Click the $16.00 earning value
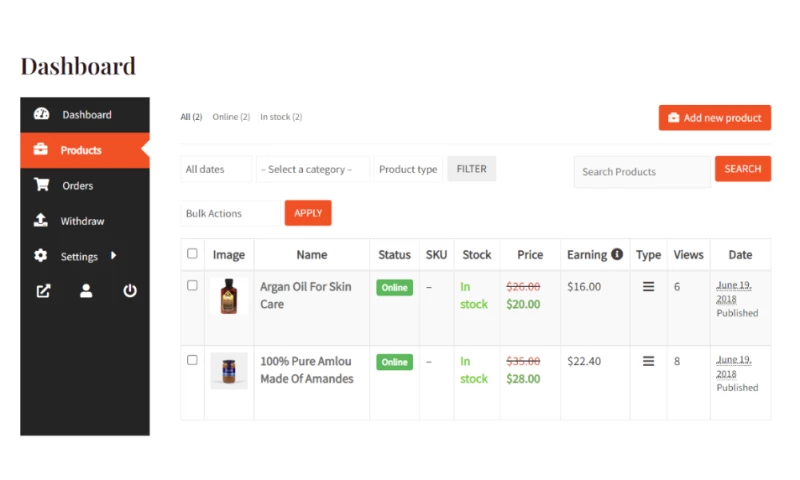Viewport: 800px width, 480px height. pyautogui.click(x=584, y=287)
